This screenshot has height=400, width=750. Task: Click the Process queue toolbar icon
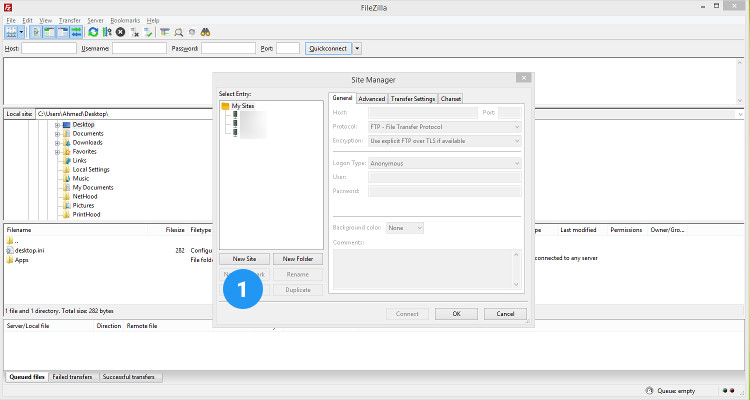107,32
